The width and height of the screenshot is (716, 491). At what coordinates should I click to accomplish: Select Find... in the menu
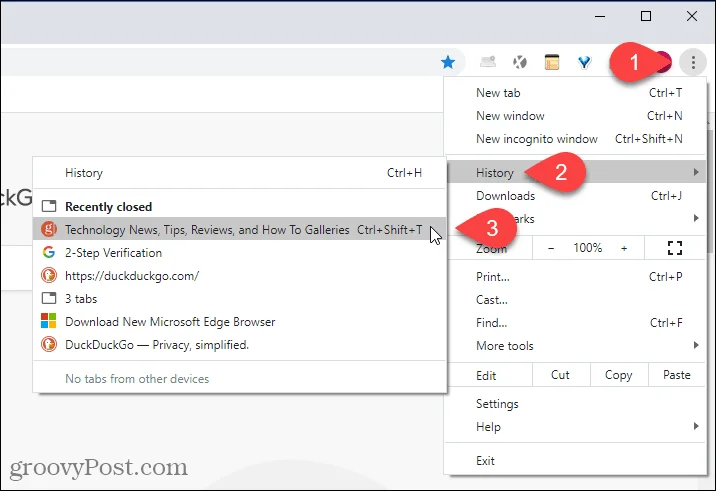(x=576, y=323)
